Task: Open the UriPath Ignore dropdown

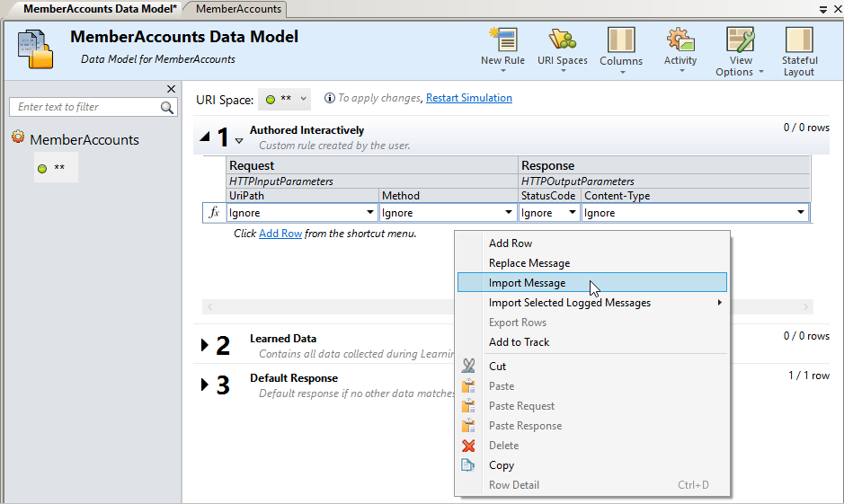Action: coord(370,213)
